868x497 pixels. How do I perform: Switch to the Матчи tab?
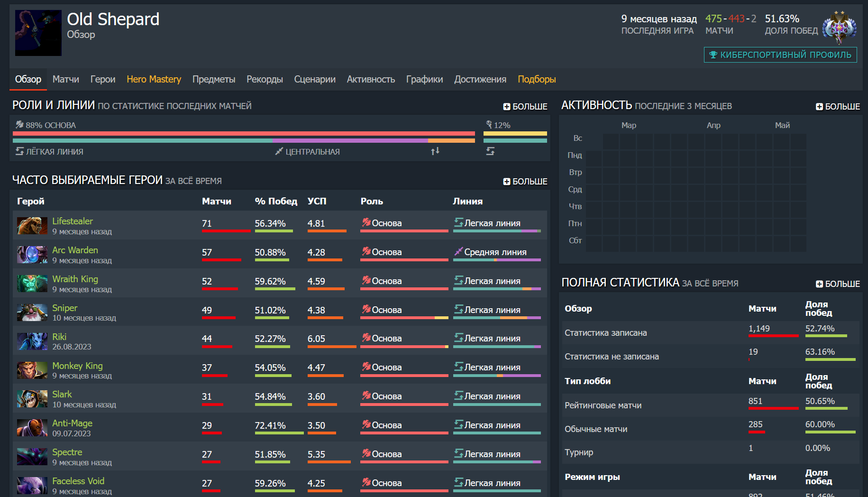click(66, 79)
